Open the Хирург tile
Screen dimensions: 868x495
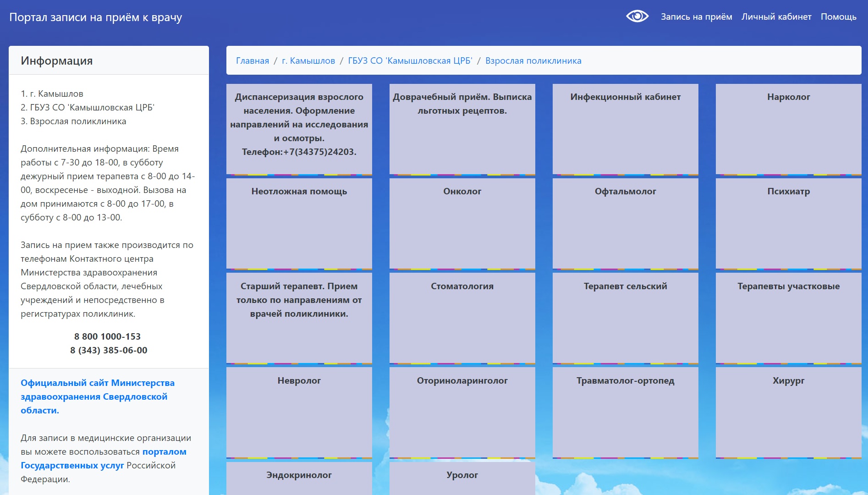click(x=788, y=412)
